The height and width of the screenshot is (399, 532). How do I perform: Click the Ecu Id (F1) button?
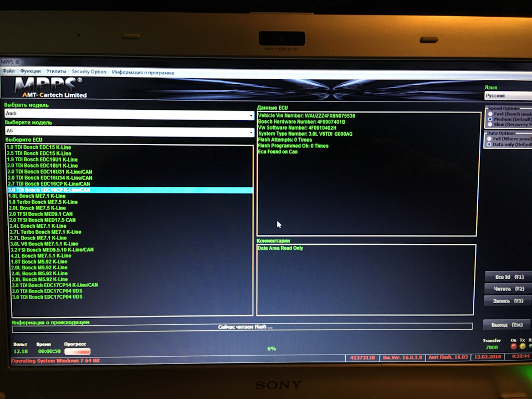509,277
